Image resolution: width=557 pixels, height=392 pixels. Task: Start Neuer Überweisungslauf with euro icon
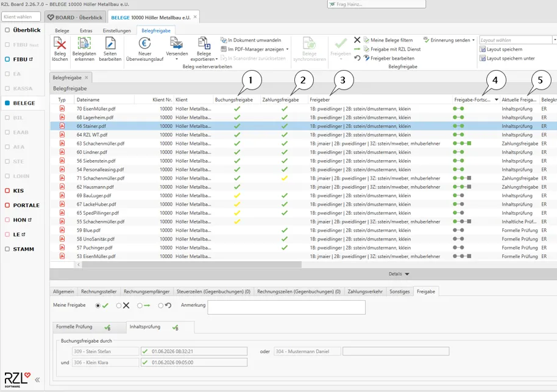pyautogui.click(x=144, y=49)
